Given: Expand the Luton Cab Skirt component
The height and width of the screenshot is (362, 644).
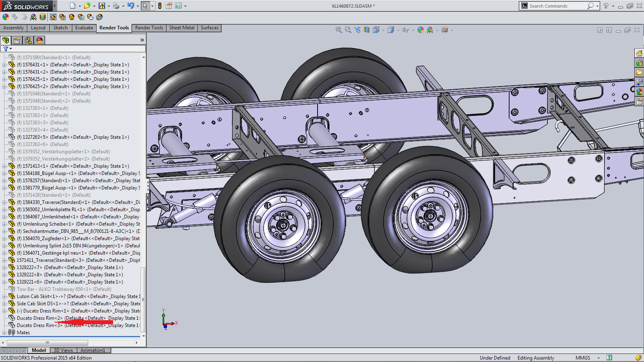Looking at the screenshot, I should click(x=4, y=296).
